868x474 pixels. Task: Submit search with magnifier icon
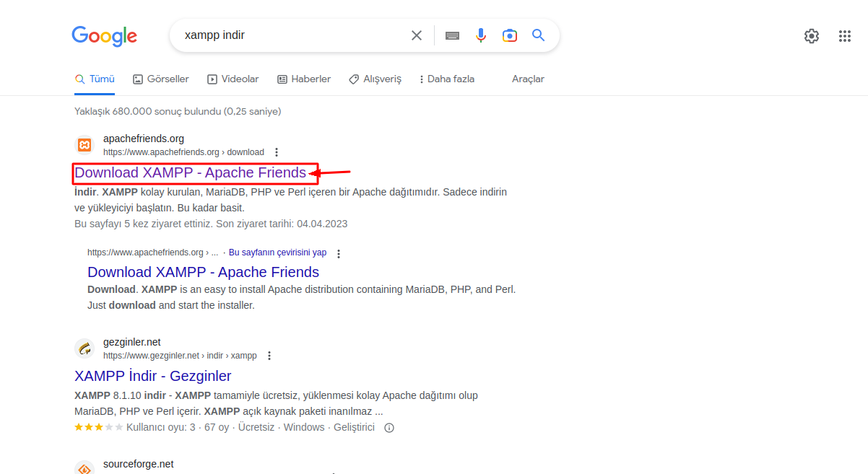click(538, 35)
